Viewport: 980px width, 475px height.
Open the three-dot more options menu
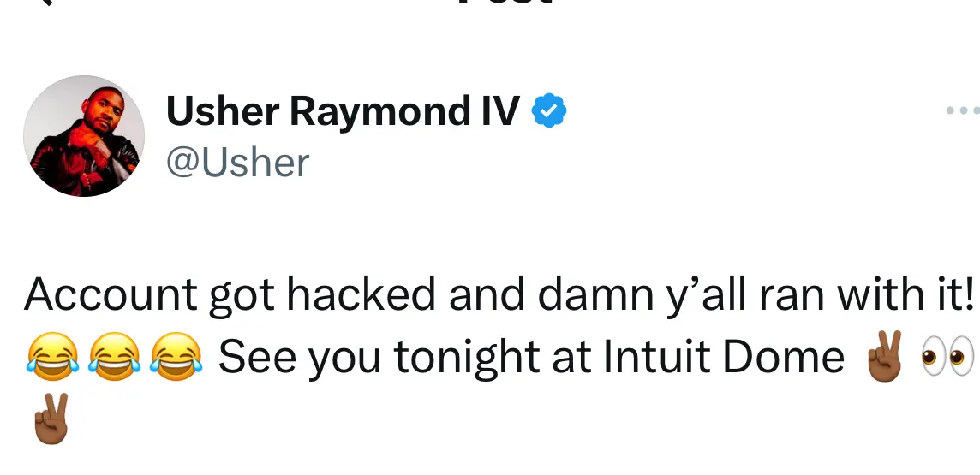[x=963, y=111]
